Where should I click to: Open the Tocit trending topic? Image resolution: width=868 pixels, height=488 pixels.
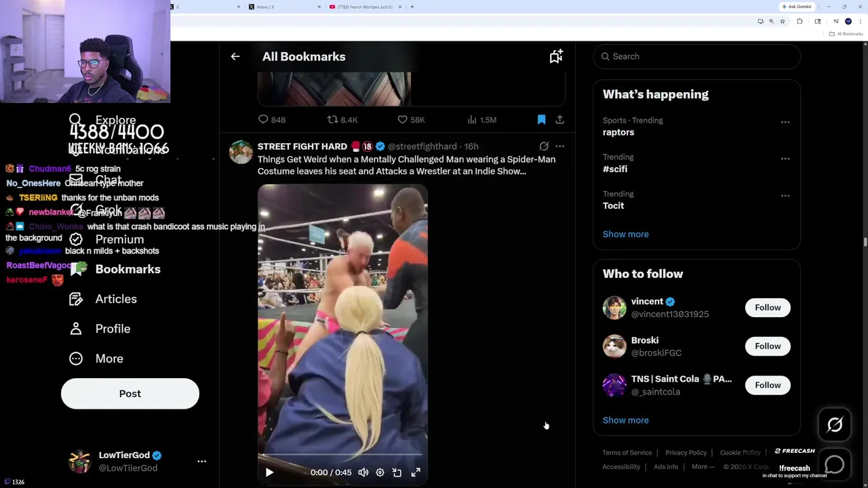tap(613, 205)
